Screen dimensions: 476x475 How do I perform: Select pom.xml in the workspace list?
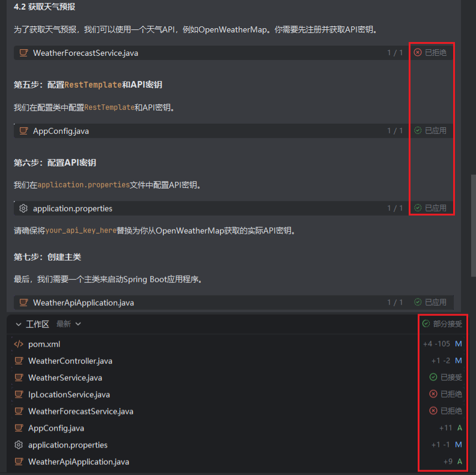click(x=44, y=344)
